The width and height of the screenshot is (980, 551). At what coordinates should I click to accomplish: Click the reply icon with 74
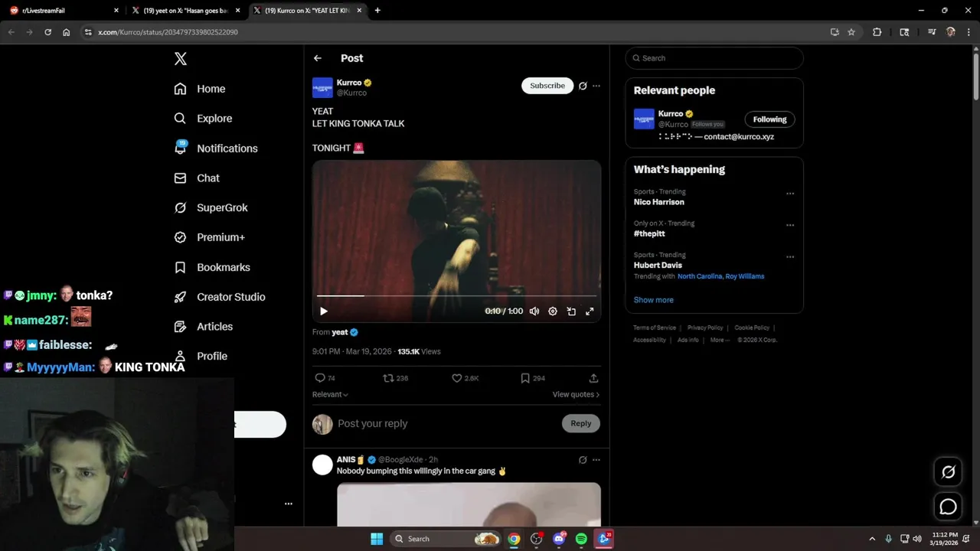(325, 378)
